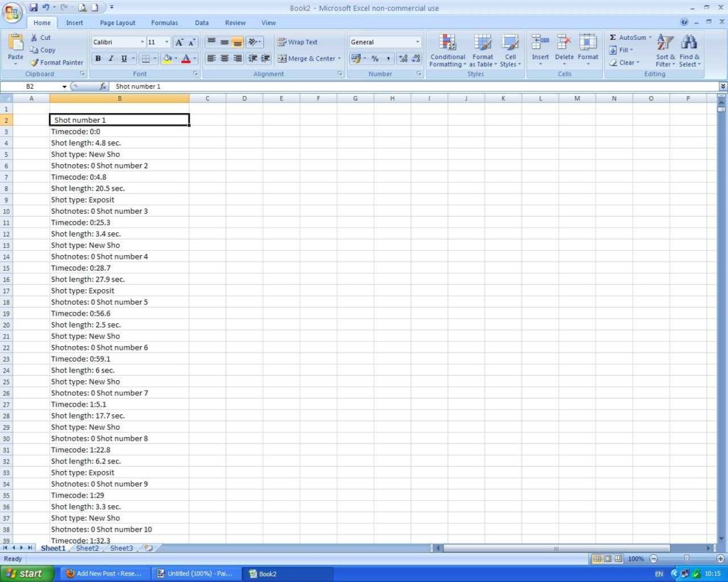Toggle Wrap Text for the cell
The image size is (728, 582).
(x=297, y=42)
